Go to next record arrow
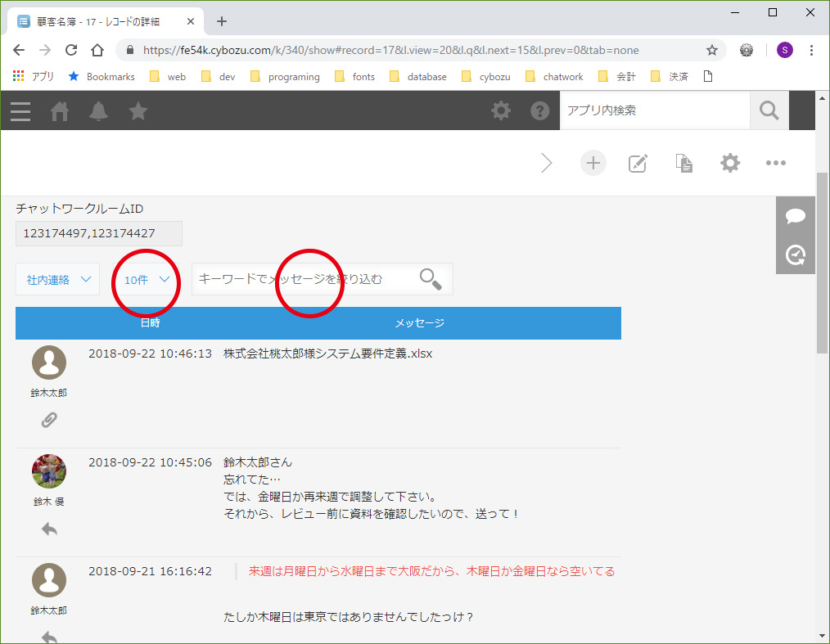The image size is (830, 644). [x=547, y=163]
